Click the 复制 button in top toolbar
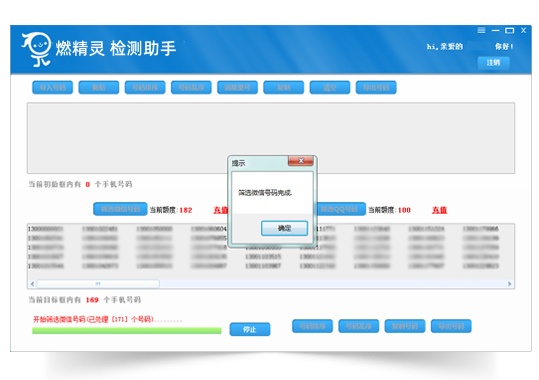 (284, 87)
